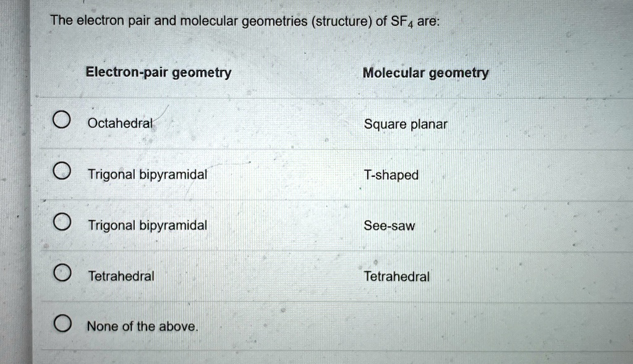The width and height of the screenshot is (633, 364).
Task: Click the None of the above text
Action: [142, 326]
